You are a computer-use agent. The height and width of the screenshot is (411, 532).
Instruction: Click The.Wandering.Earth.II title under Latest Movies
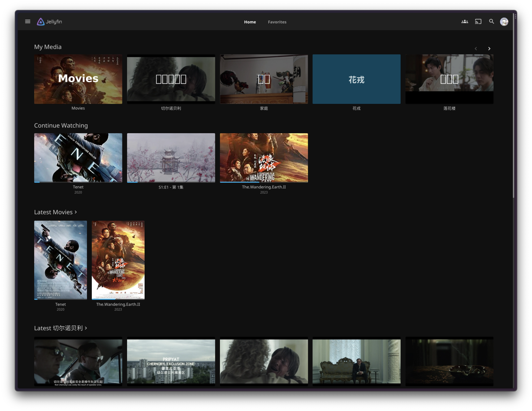[118, 304]
